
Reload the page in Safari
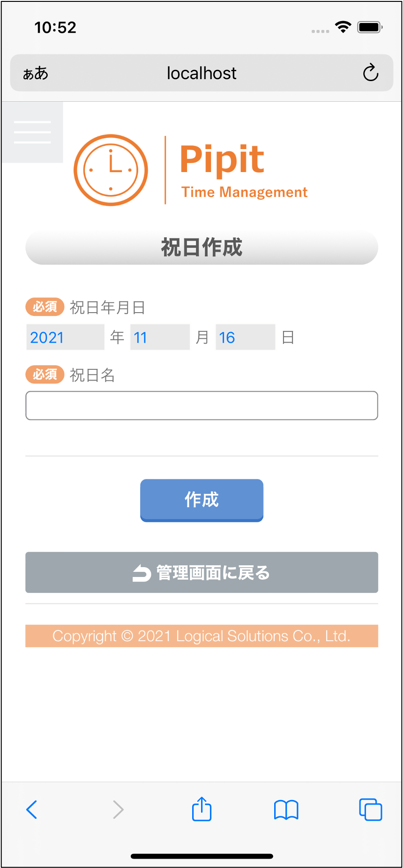pyautogui.click(x=370, y=73)
